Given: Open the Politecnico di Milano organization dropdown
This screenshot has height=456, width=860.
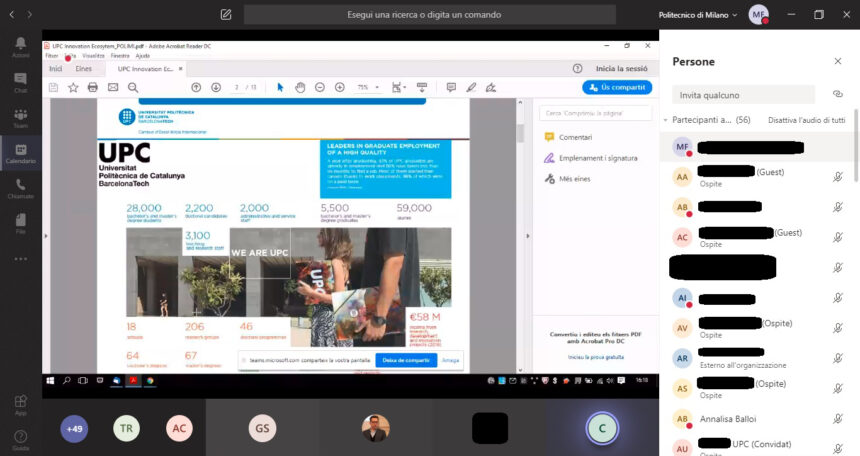Looking at the screenshot, I should point(698,15).
